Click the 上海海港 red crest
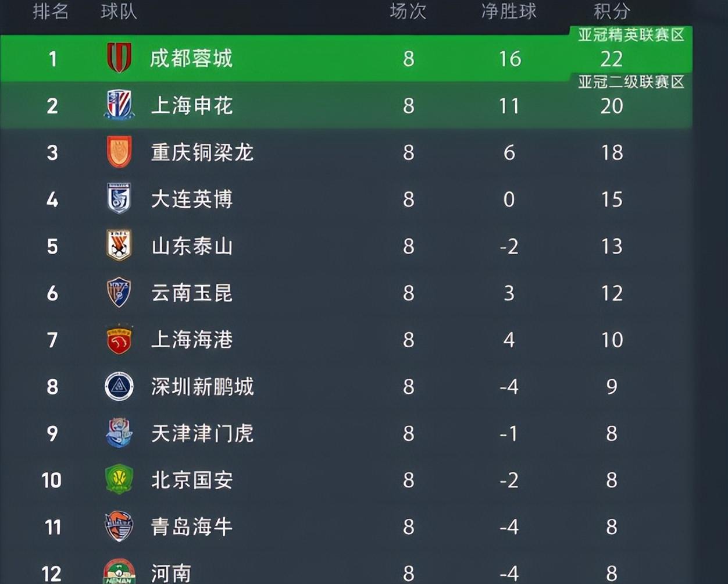 tap(119, 340)
